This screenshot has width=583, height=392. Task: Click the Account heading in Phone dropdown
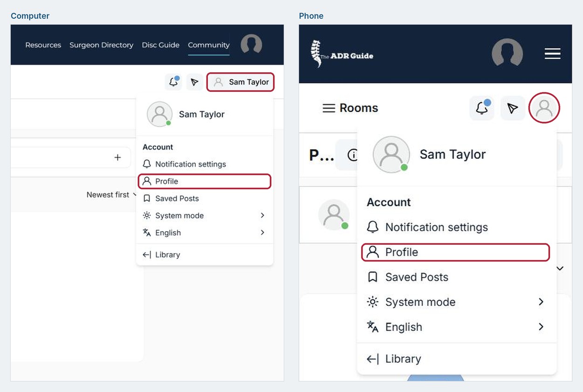(x=389, y=202)
